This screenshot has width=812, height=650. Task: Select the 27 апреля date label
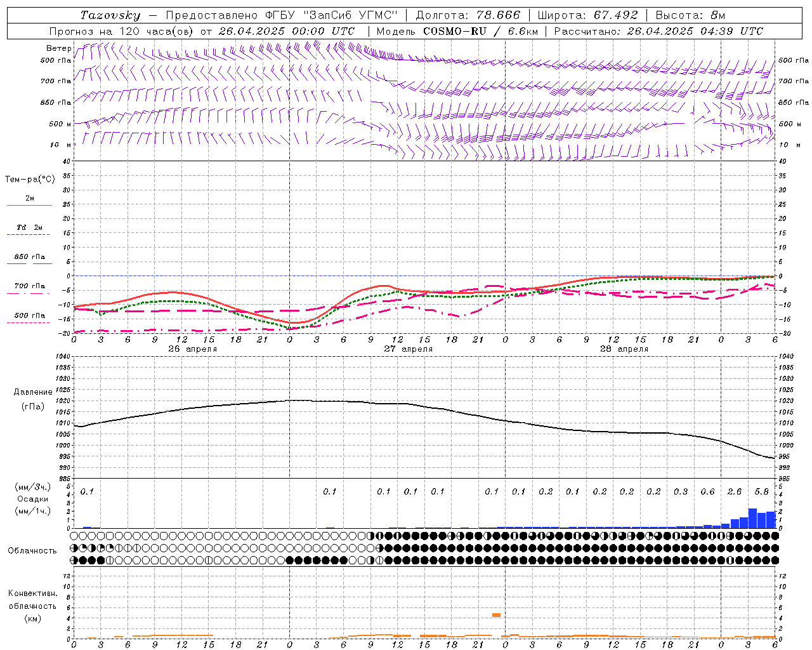(408, 349)
